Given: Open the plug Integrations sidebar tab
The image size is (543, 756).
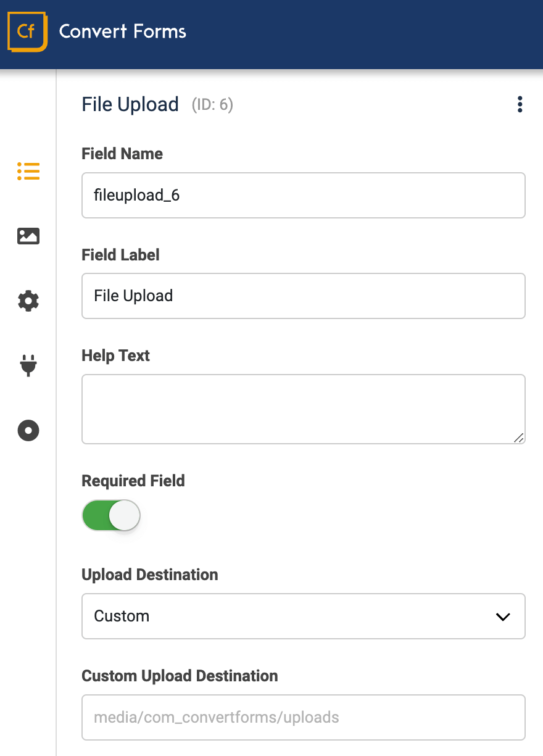Looking at the screenshot, I should tap(28, 365).
